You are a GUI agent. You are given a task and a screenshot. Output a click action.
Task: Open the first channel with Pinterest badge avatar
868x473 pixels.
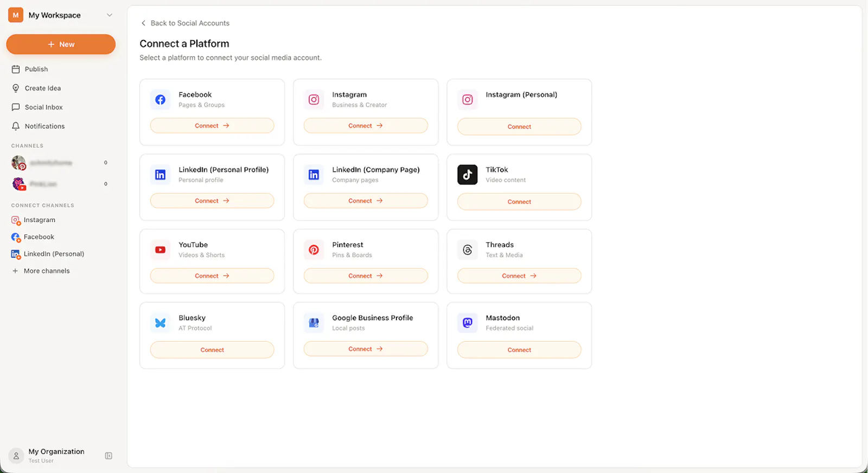coord(18,163)
